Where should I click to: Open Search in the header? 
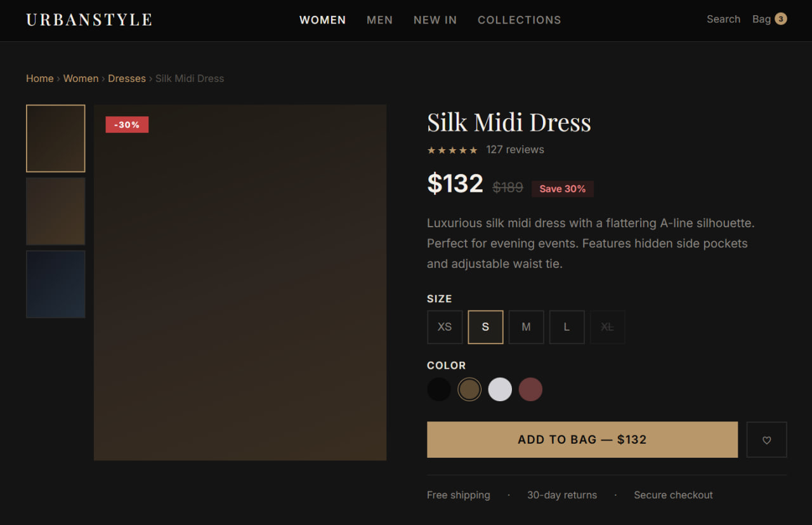point(723,19)
